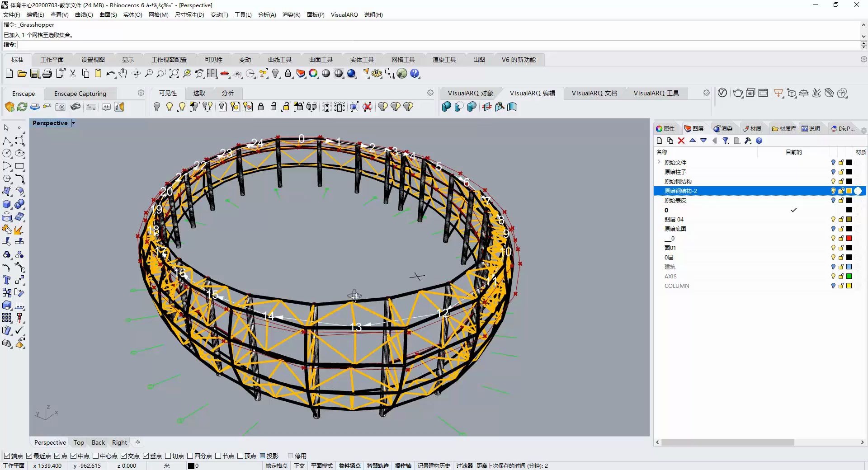
Task: Click the Enscape screenshot camera icon
Action: (60, 107)
